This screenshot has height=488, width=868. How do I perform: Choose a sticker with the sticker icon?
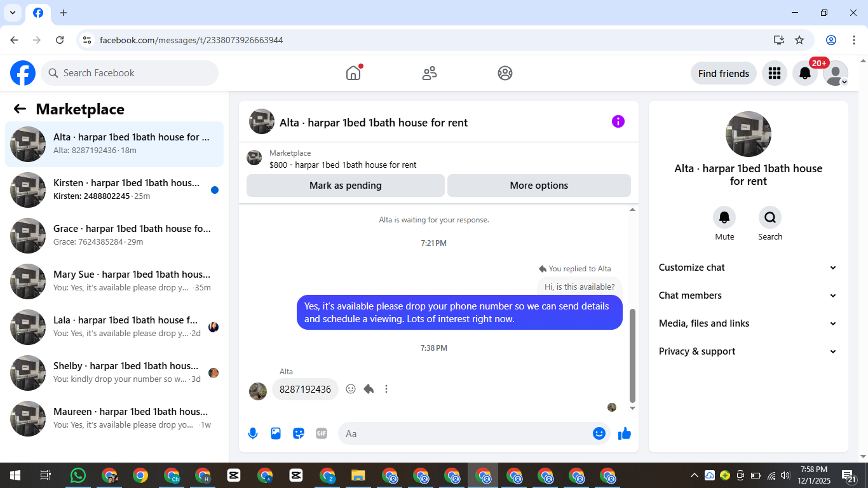point(299,433)
